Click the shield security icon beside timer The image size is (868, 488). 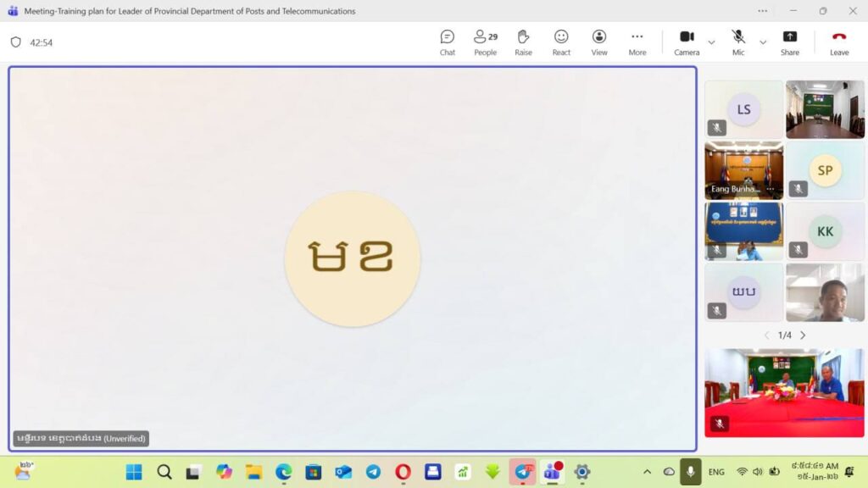click(x=15, y=42)
